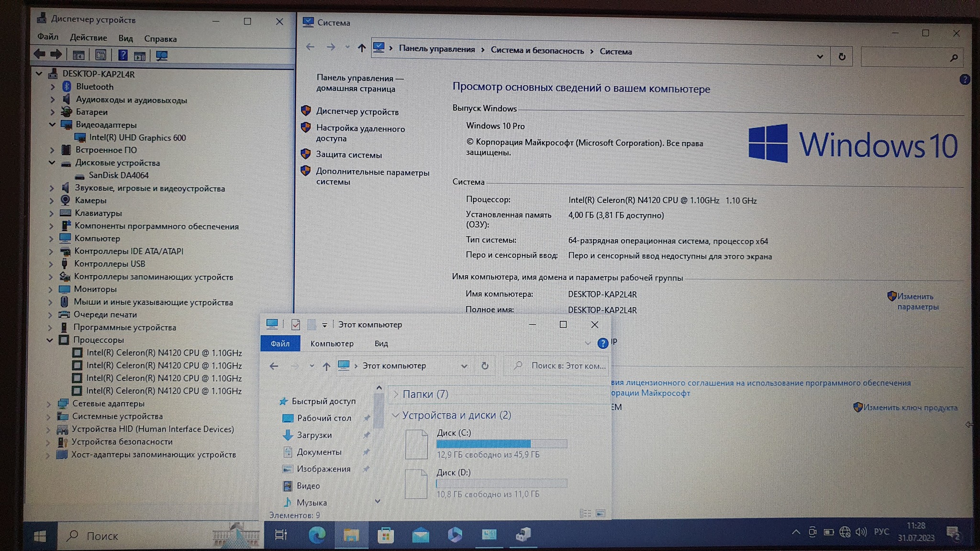Click the Task View taskbar icon
Image resolution: width=980 pixels, height=551 pixels.
(x=281, y=535)
